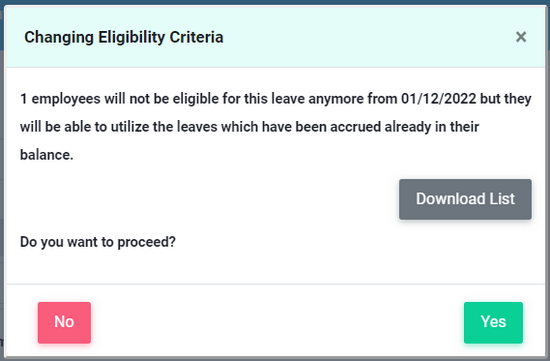Download the affected employees list
The image size is (550, 361).
click(x=465, y=199)
